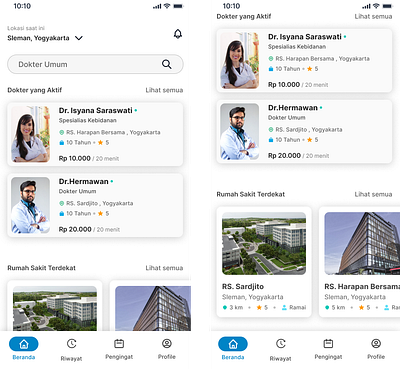
Task: Click briefcase experience icon on Dr. Isyana, left screen
Action: point(61,142)
